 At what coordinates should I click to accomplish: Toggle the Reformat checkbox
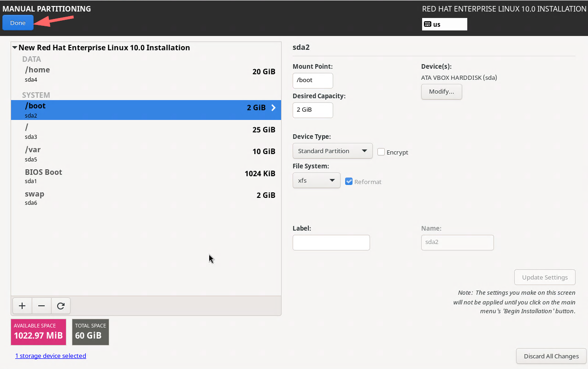pos(349,181)
